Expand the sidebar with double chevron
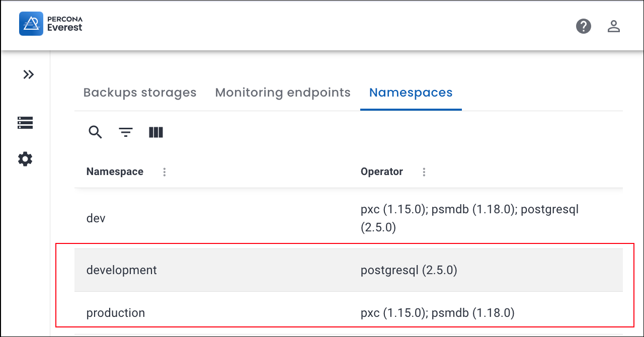The image size is (644, 337). point(29,74)
